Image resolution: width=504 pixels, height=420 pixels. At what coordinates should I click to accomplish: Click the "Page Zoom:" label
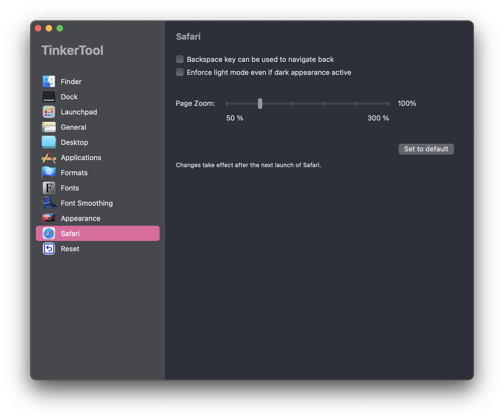coord(195,103)
